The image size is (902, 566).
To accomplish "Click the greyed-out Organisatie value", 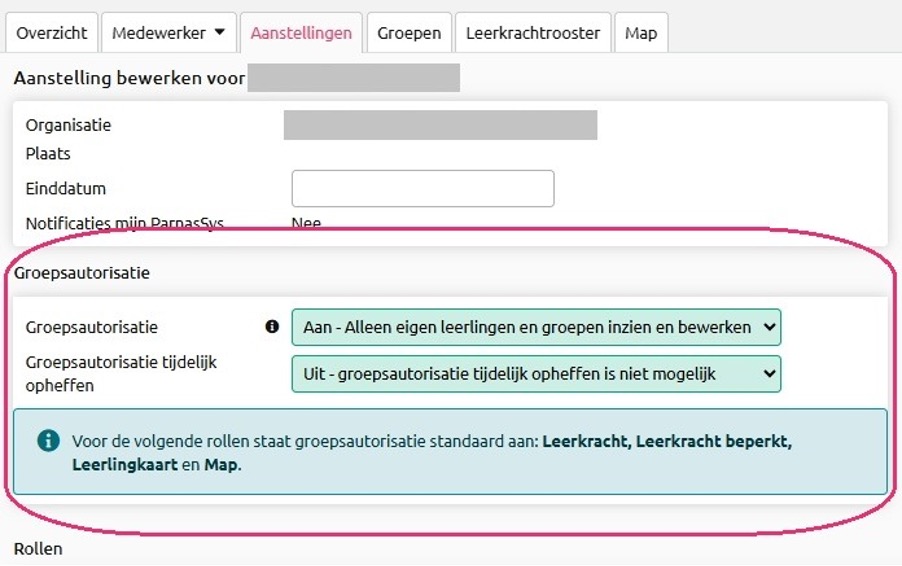I will pos(440,125).
